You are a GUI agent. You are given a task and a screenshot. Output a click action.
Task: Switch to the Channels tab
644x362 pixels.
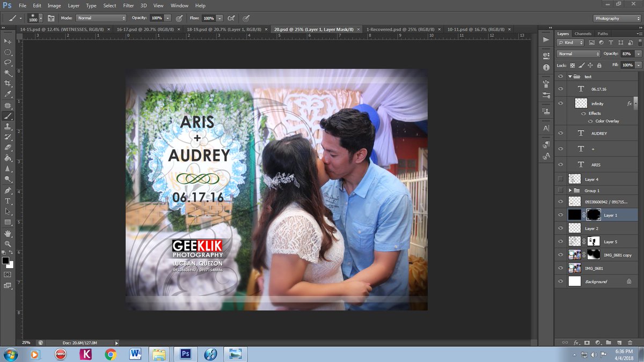click(x=583, y=33)
